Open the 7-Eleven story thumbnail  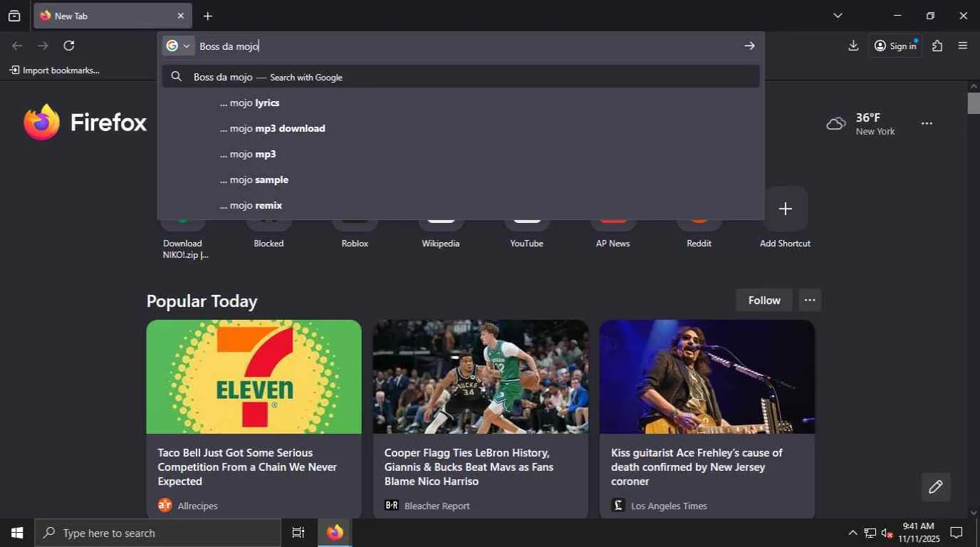pyautogui.click(x=254, y=377)
